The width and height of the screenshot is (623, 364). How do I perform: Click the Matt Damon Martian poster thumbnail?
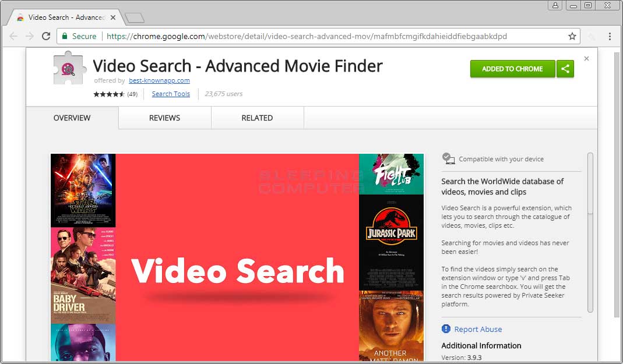[x=392, y=326]
